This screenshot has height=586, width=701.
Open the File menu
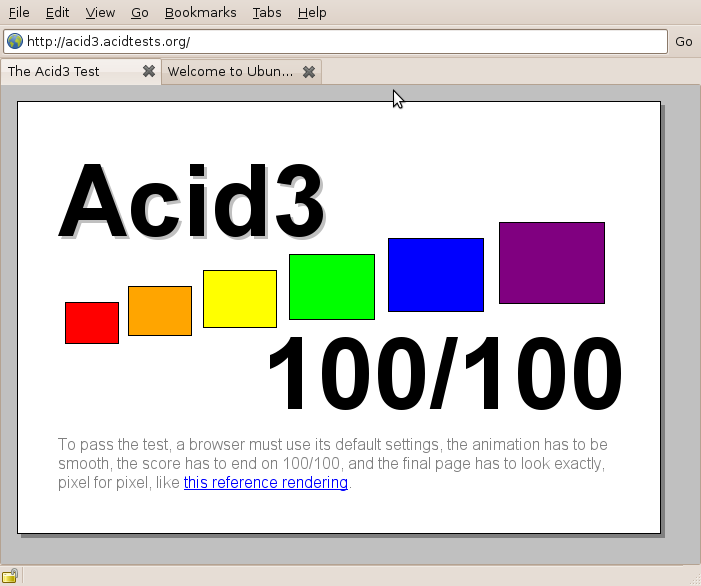(x=19, y=13)
